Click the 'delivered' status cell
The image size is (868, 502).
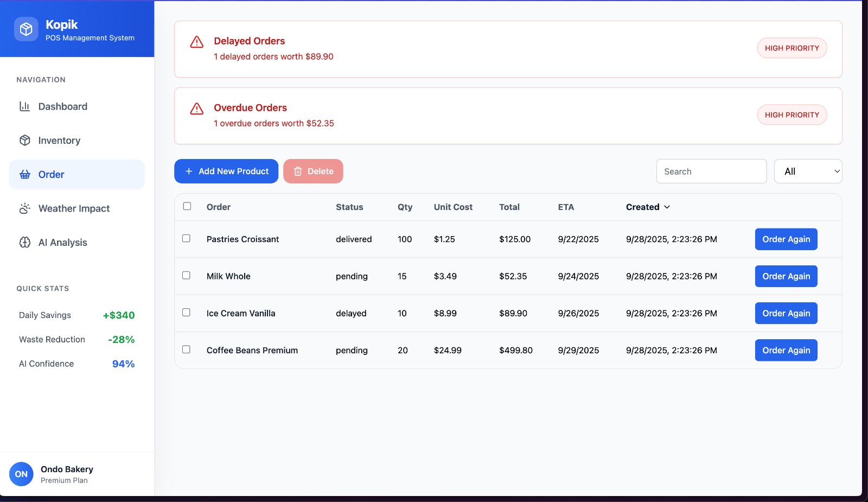(354, 239)
